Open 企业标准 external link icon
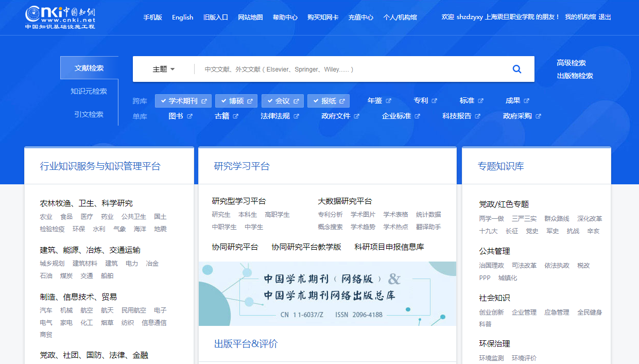 coord(418,116)
